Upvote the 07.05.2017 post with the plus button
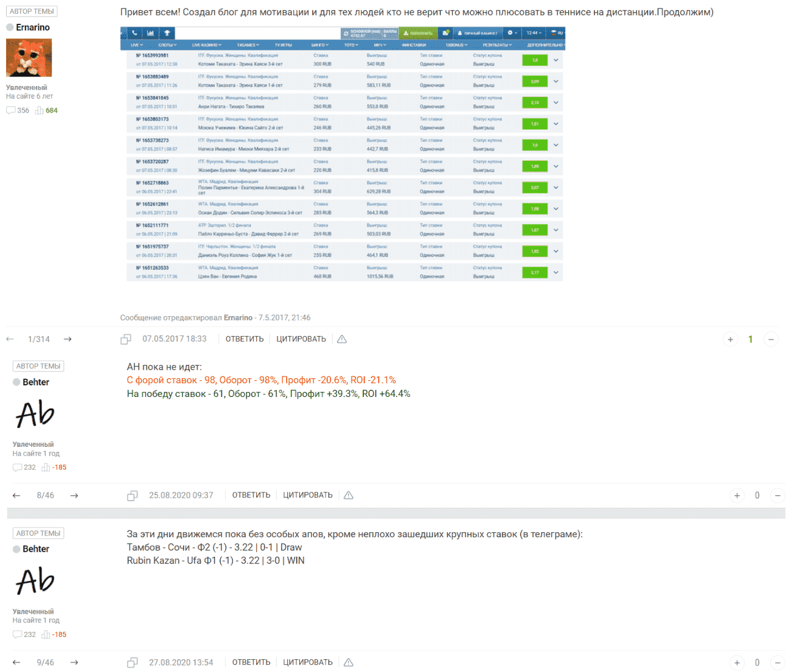789x672 pixels. pyautogui.click(x=730, y=340)
